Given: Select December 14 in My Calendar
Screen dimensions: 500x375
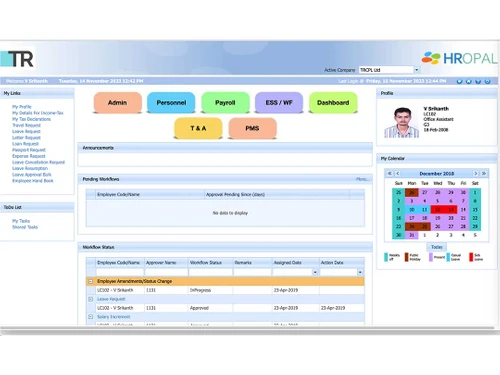Looking at the screenshot, I should (x=463, y=210).
